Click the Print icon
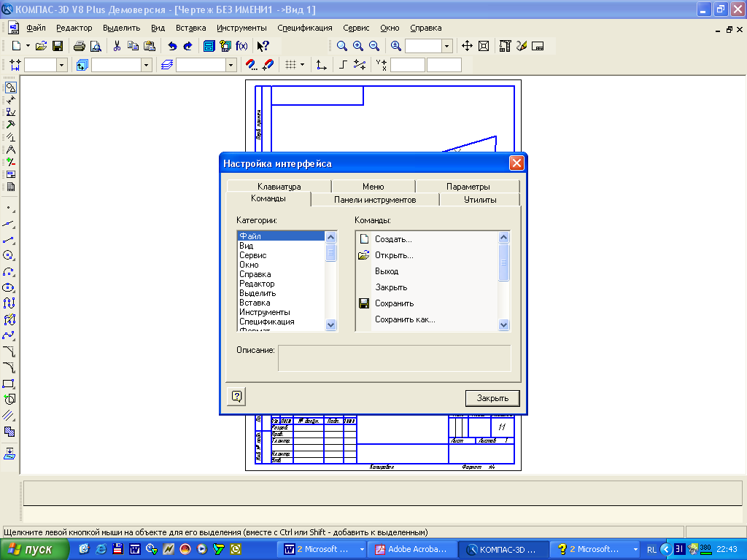This screenshot has width=747, height=560. 80,46
